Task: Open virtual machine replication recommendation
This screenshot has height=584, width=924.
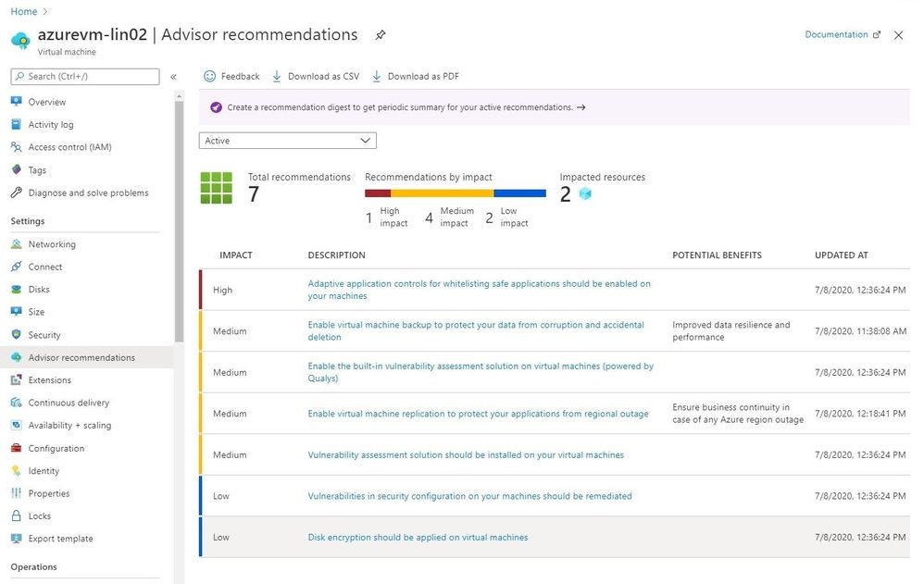Action: tap(478, 414)
